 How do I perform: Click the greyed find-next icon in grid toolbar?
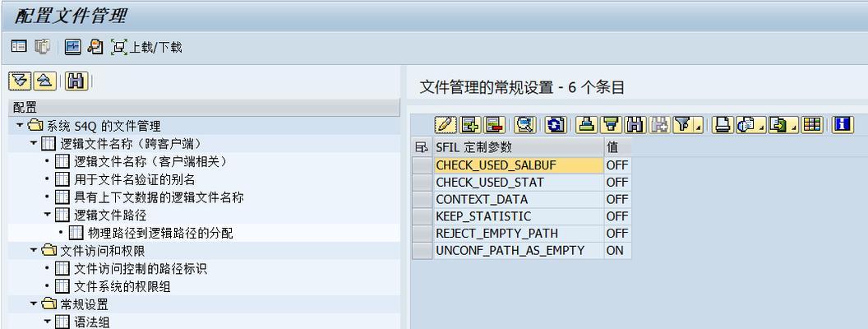pos(658,125)
